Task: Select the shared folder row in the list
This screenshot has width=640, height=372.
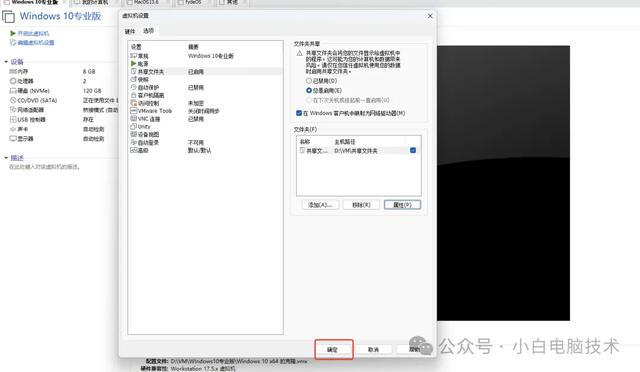Action: (x=358, y=151)
